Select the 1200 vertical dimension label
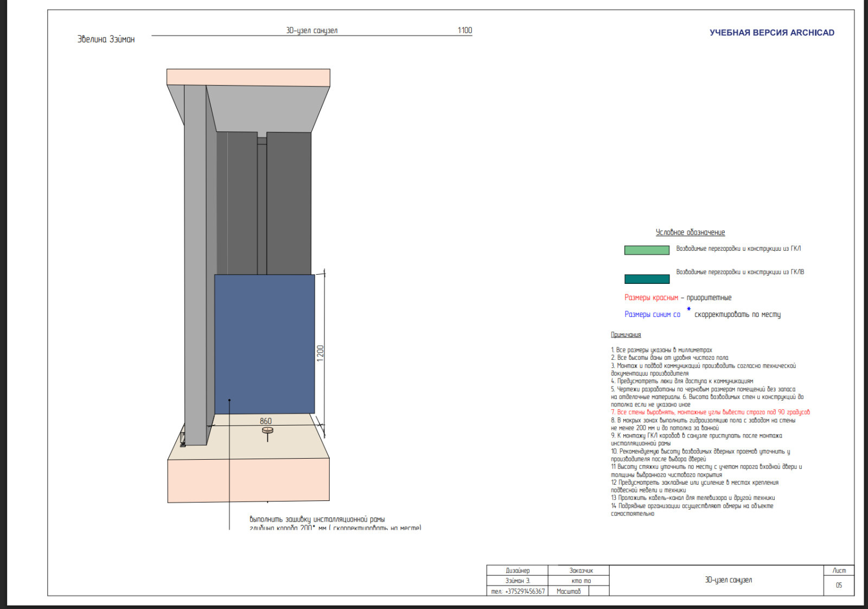This screenshot has width=868, height=609. 320,353
